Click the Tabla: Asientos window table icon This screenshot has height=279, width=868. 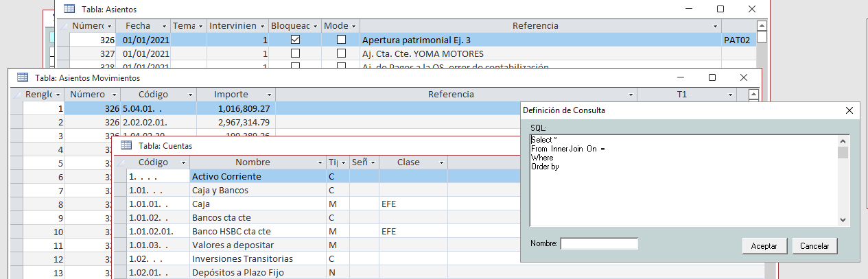click(69, 9)
